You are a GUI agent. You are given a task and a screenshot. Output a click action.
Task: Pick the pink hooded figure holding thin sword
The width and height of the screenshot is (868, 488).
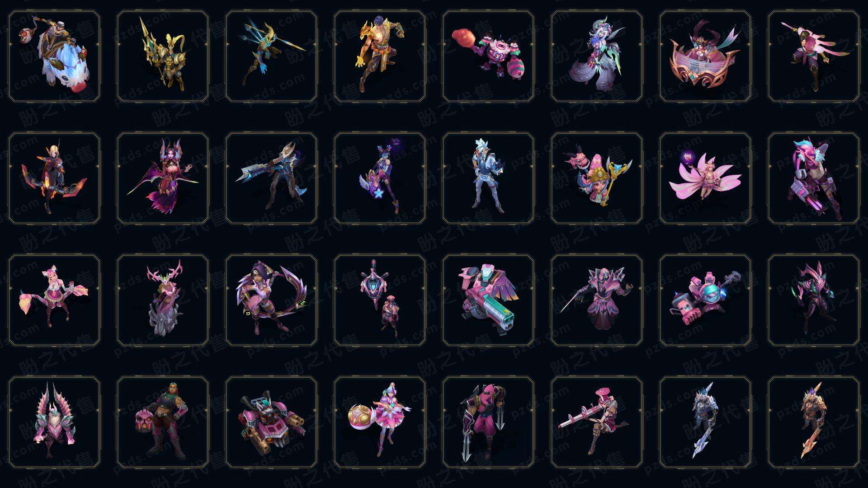click(597, 300)
